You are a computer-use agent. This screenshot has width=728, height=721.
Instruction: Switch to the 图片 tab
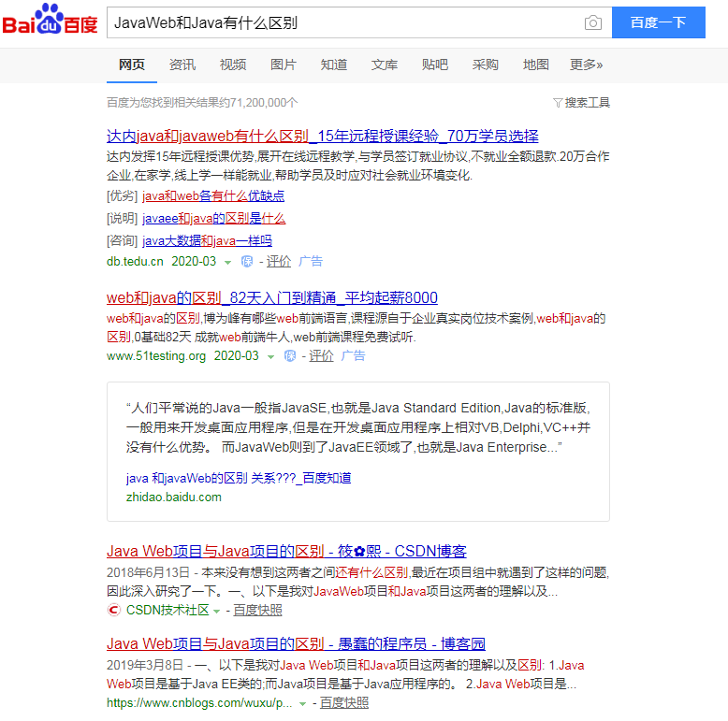(284, 65)
